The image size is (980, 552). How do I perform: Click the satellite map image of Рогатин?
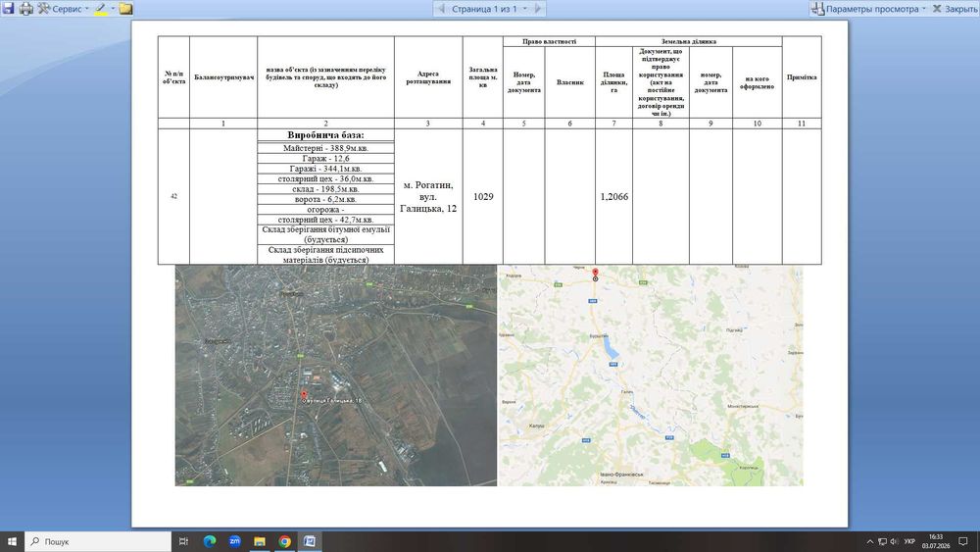pyautogui.click(x=335, y=376)
